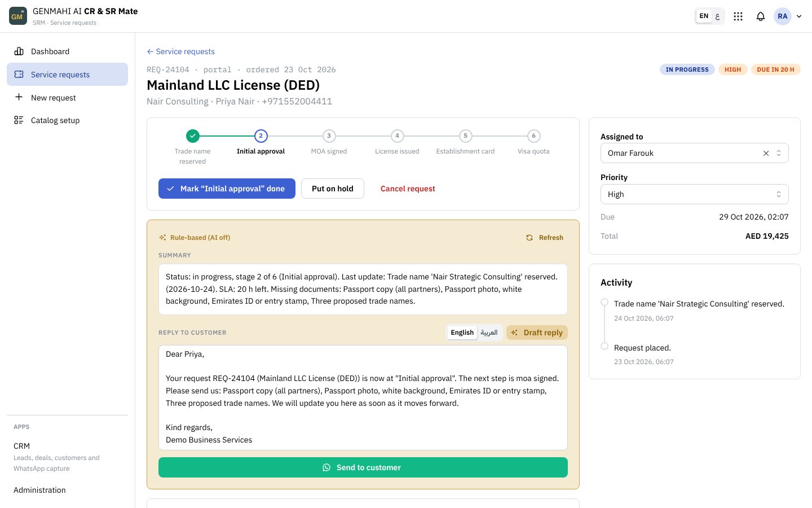
Task: Select step 6 Visa quota
Action: [x=533, y=136]
